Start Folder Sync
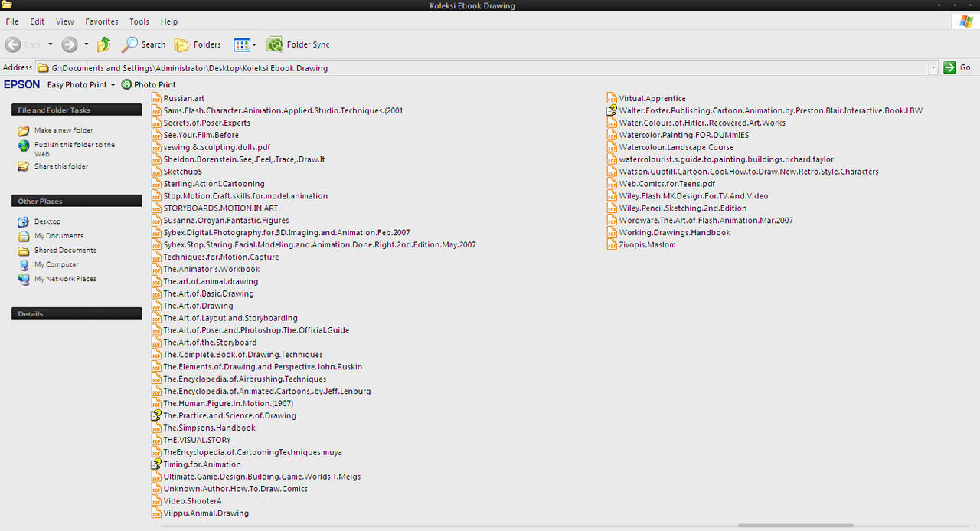The width and height of the screenshot is (980, 531). pos(298,44)
